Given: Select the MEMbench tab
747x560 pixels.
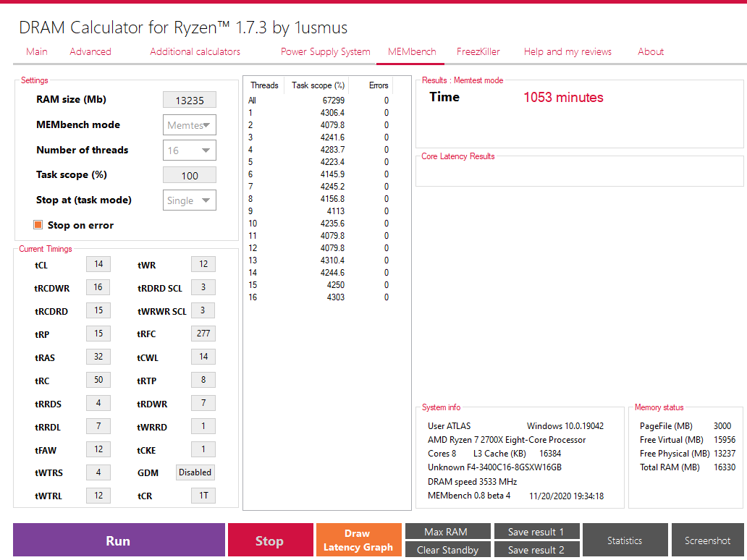Looking at the screenshot, I should [412, 51].
